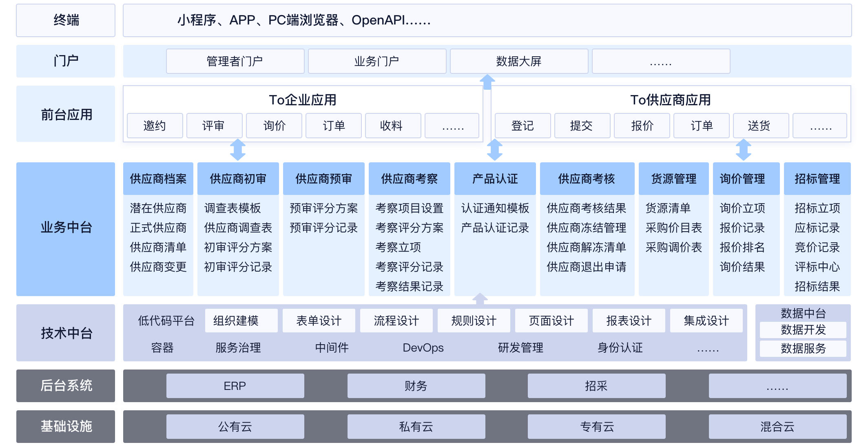
Task: Click the 询价 box under To企业应用
Action: [274, 126]
